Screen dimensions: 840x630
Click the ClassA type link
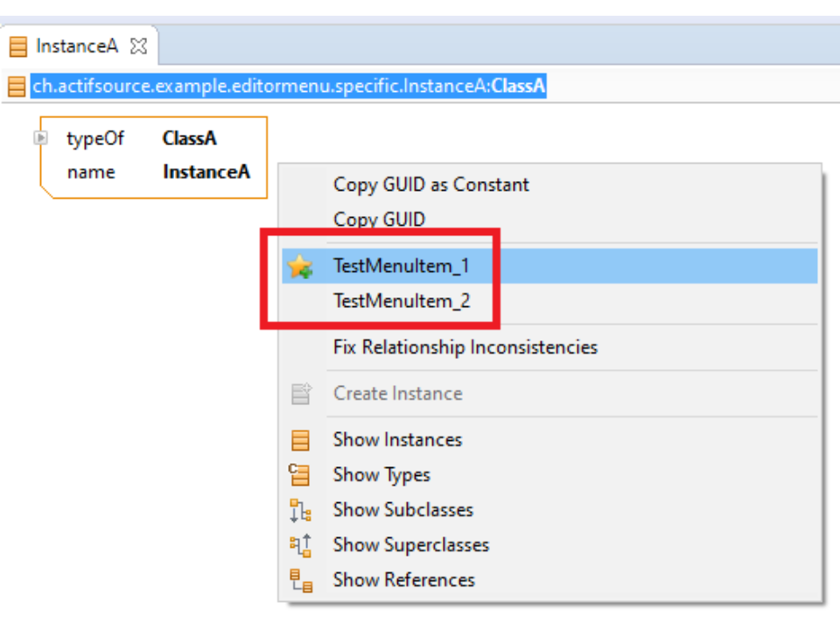[x=189, y=138]
